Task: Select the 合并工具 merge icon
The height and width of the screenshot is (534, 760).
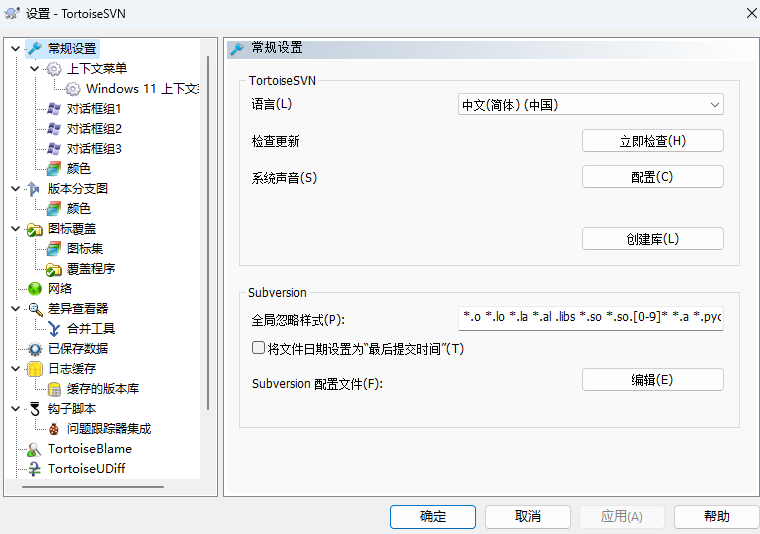Action: [x=54, y=329]
